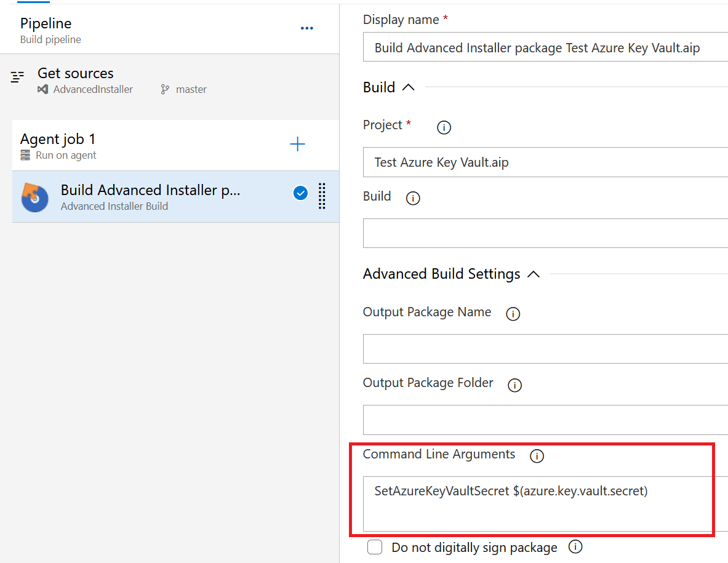
Task: Click the Get sources list icon
Action: (x=17, y=76)
